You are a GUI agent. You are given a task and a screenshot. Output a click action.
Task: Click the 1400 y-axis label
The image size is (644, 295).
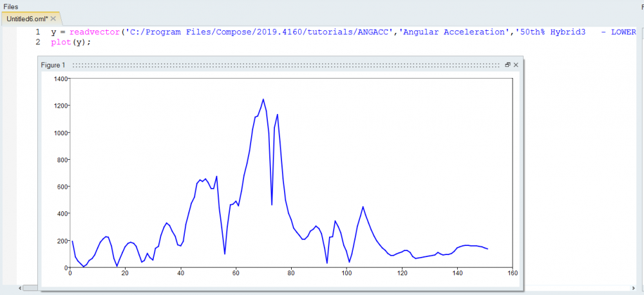click(x=61, y=78)
